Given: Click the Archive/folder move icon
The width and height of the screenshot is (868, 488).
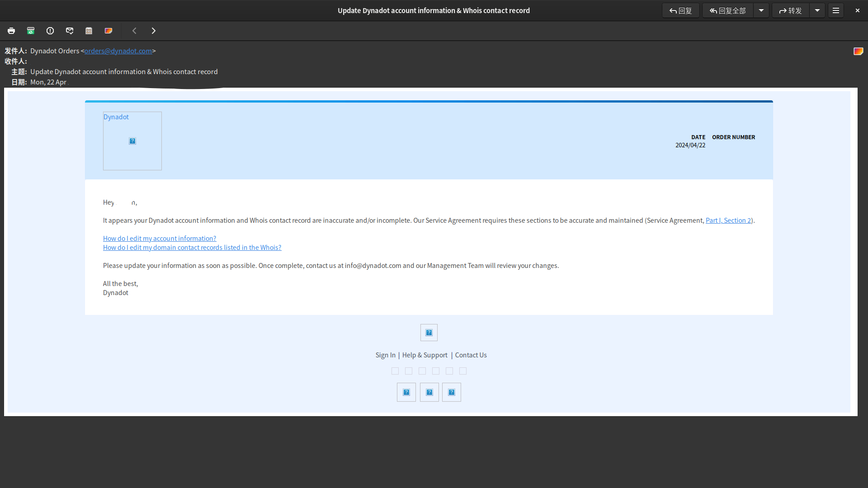Looking at the screenshot, I should pos(89,30).
